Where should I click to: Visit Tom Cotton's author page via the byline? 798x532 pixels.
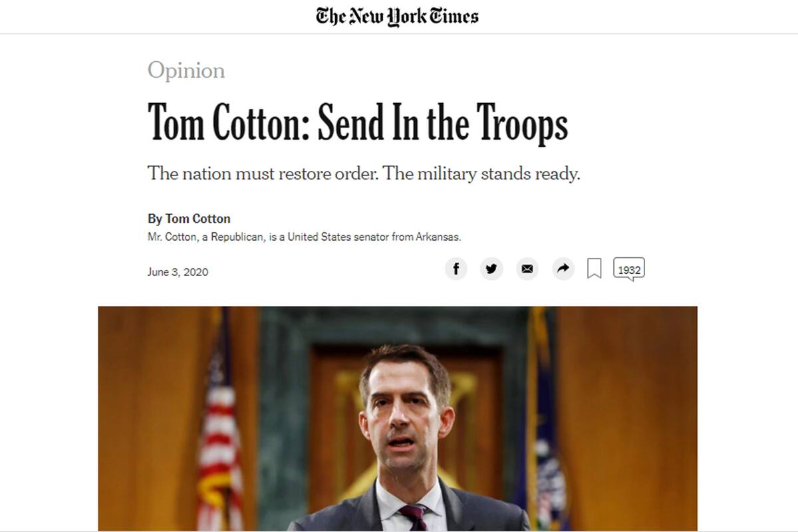[188, 218]
